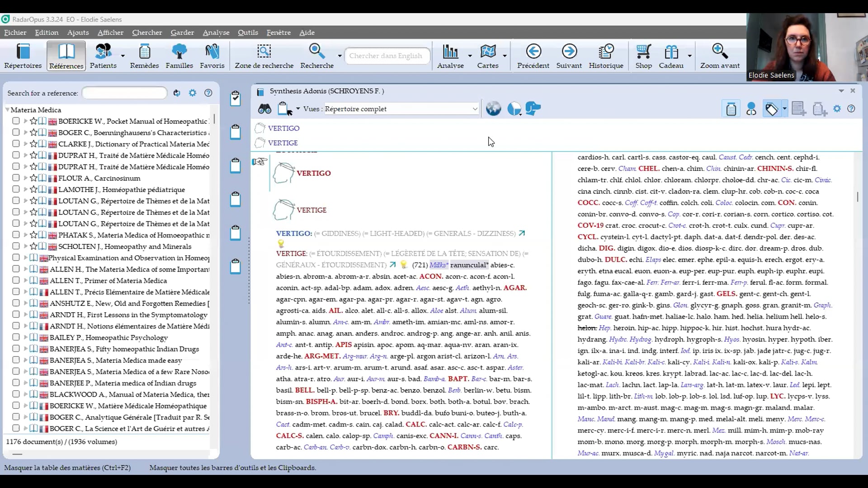
Task: Open the Edition menu
Action: point(47,33)
